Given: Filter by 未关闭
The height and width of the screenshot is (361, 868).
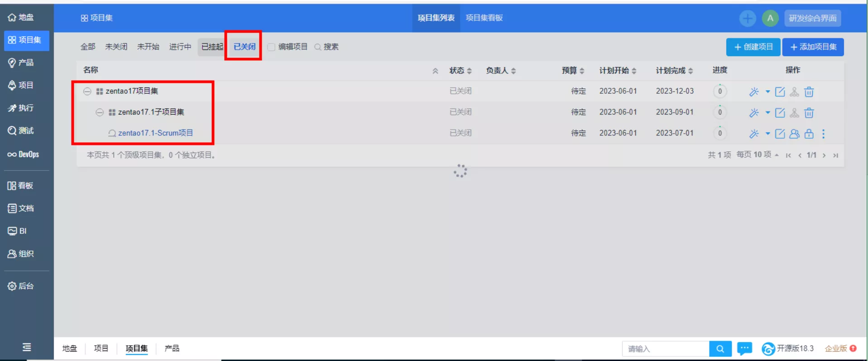Looking at the screenshot, I should point(116,47).
